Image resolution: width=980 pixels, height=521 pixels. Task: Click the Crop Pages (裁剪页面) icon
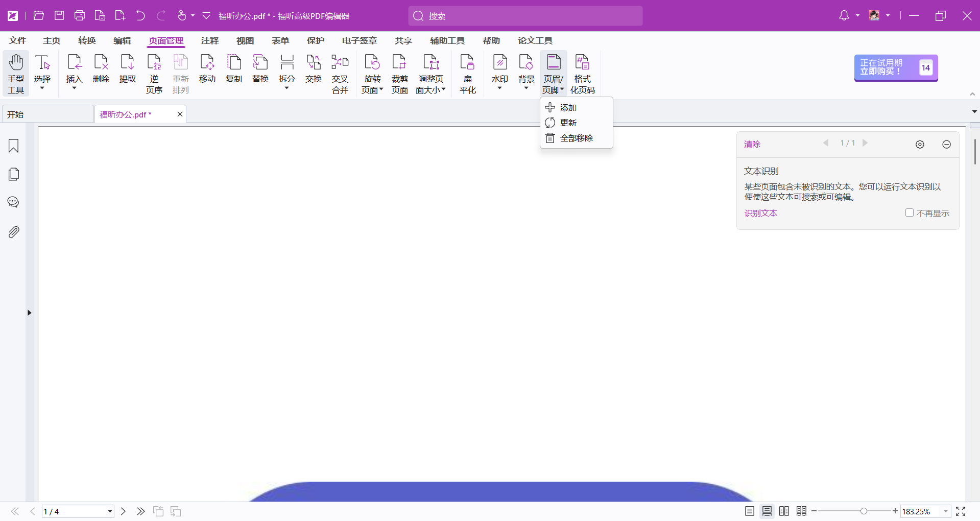coord(399,74)
